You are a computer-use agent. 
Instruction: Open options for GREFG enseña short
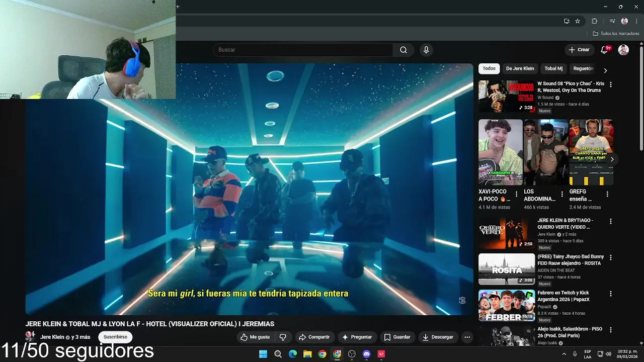tap(607, 194)
